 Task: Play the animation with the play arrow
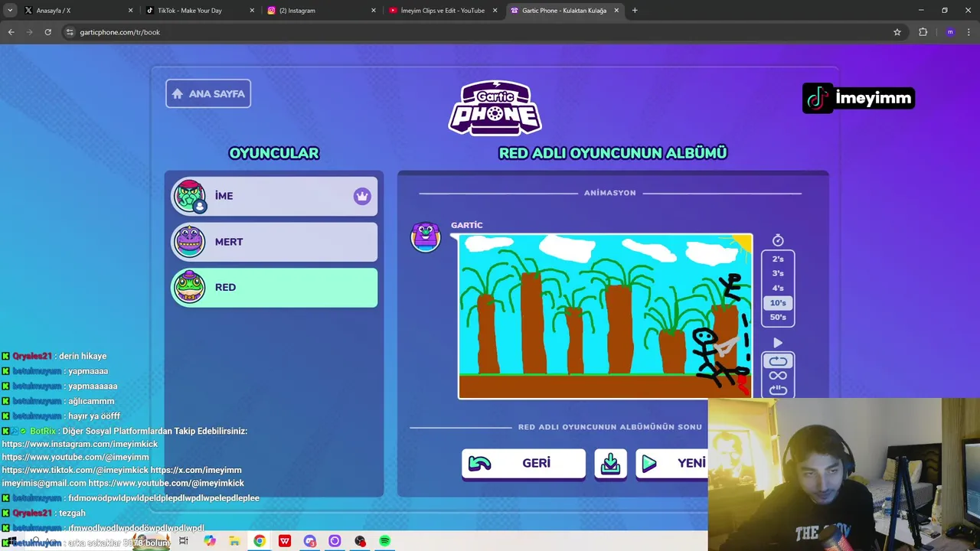778,343
